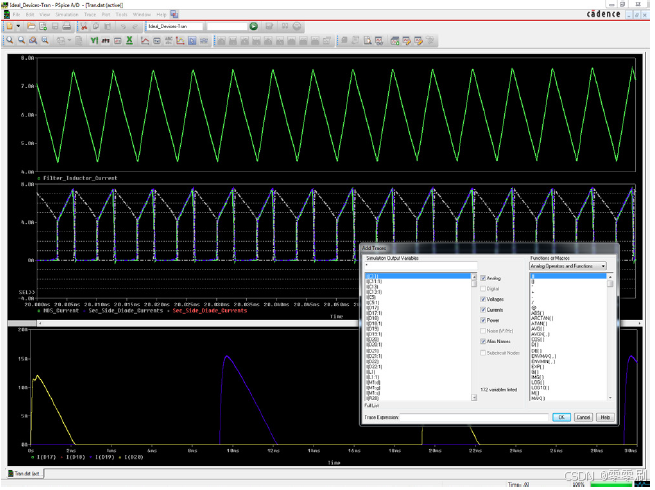
Task: Toggle the Alias Names checkbox
Action: coord(483,342)
